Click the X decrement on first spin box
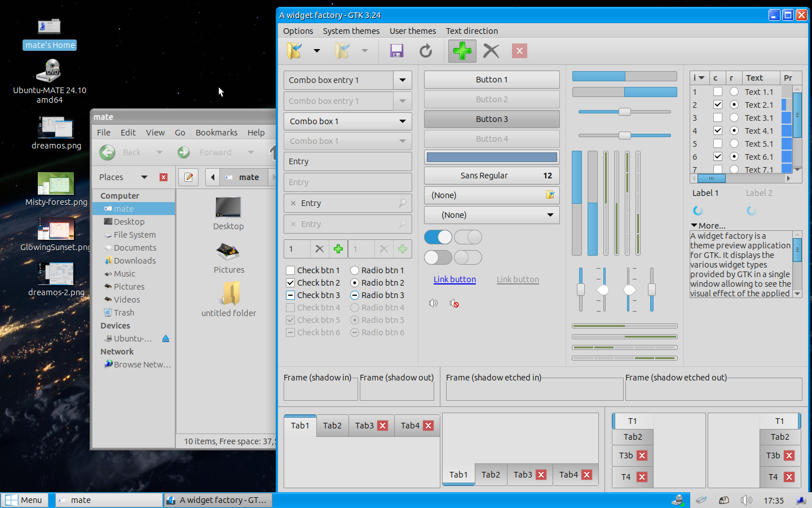The image size is (812, 508). (x=319, y=249)
